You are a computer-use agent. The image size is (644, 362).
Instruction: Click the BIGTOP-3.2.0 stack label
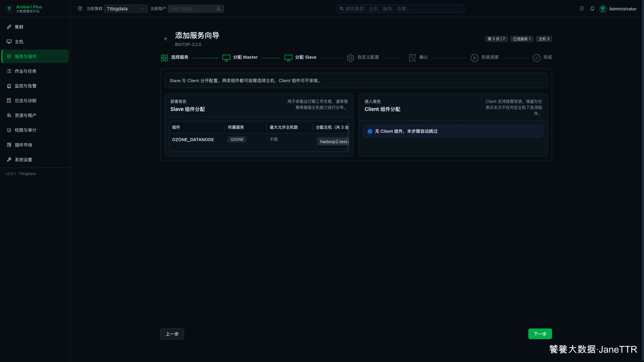[x=188, y=45]
